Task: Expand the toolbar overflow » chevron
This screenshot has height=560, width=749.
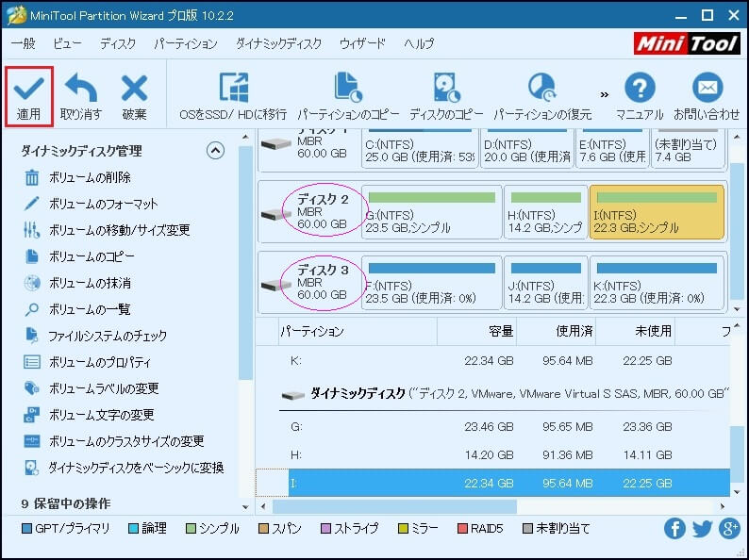Action: (605, 94)
